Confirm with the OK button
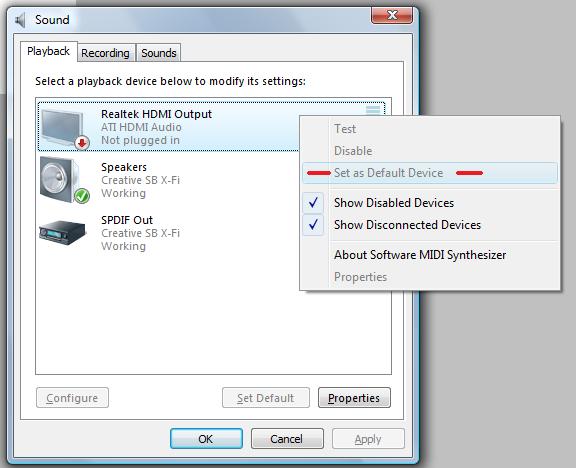This screenshot has width=576, height=468. (x=206, y=439)
